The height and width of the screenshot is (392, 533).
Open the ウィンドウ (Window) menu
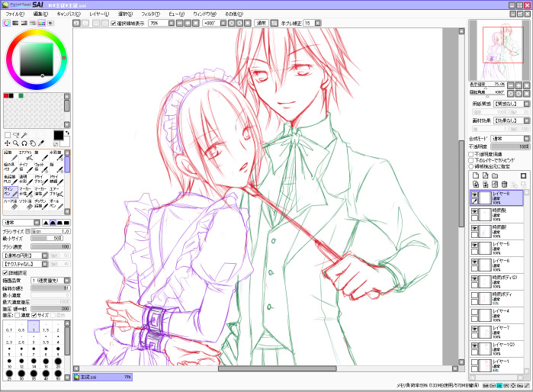[x=204, y=14]
